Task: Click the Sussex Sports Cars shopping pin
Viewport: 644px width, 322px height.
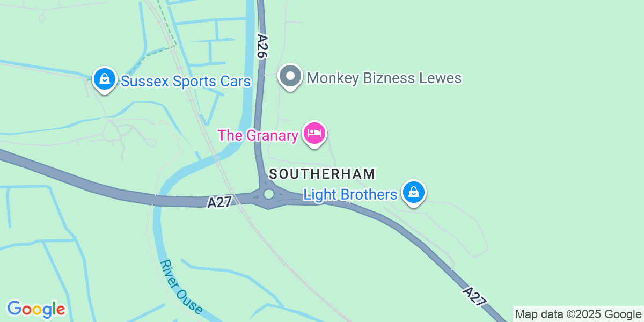Action: (105, 80)
